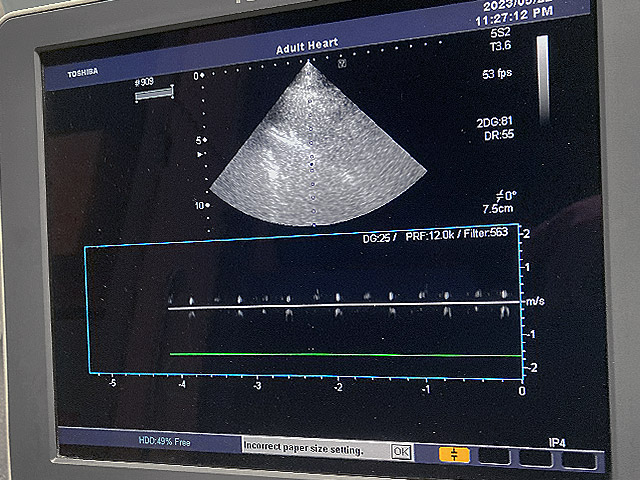
Task: Click the "-3" time axis label
Action: 257,385
